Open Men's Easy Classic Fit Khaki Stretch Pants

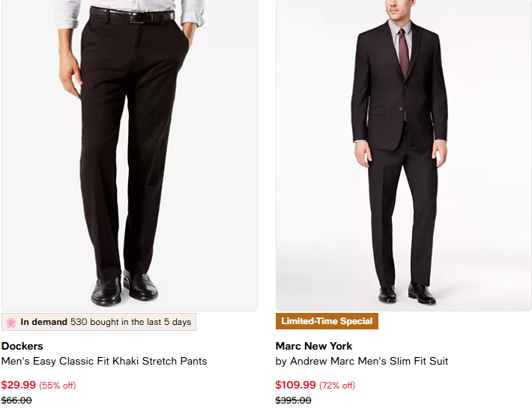[x=104, y=362]
